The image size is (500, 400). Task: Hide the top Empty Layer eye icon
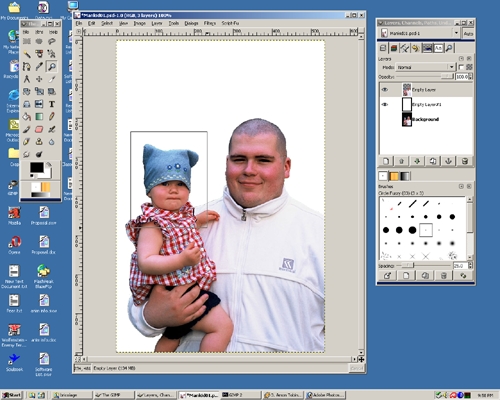[385, 90]
